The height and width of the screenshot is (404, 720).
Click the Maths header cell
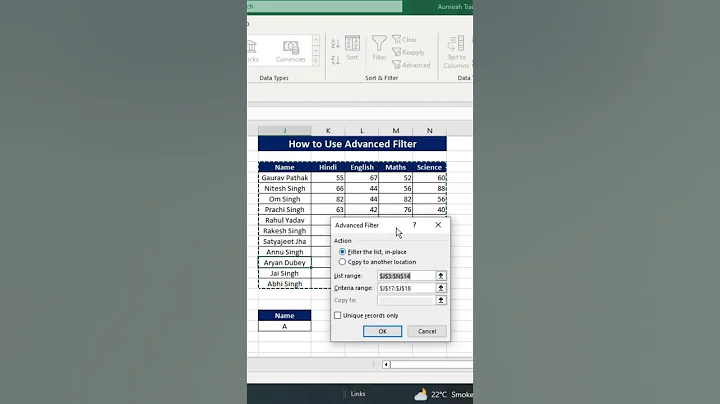(x=396, y=167)
